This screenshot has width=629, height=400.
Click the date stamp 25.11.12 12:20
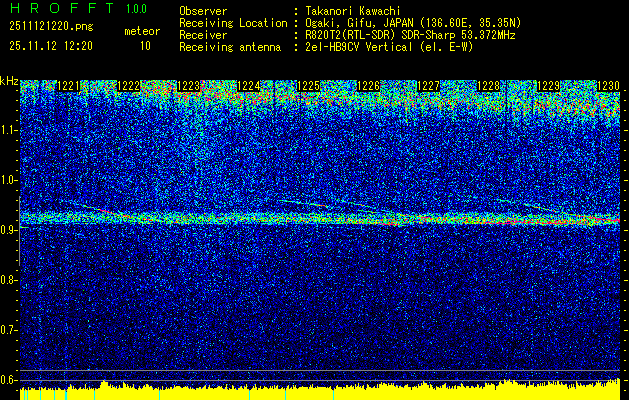51,46
